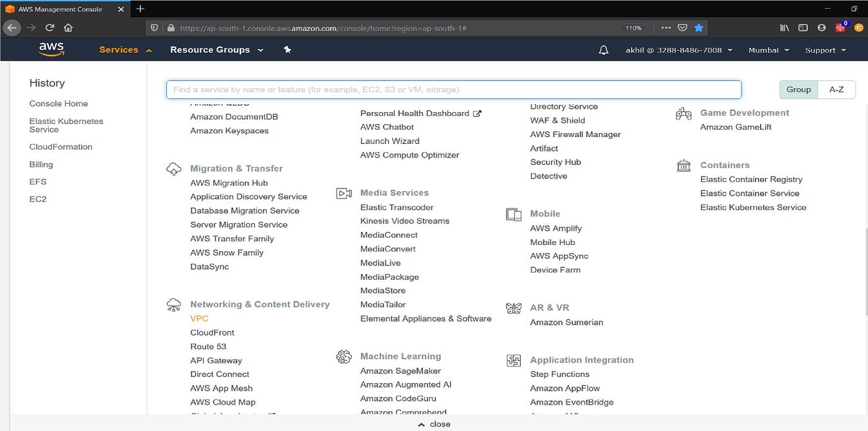
Task: Open Amazon Sumerian
Action: click(567, 322)
